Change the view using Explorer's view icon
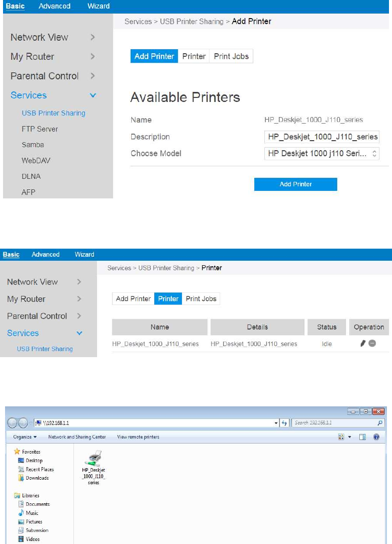Screen dimensions: 392x544 (341, 437)
